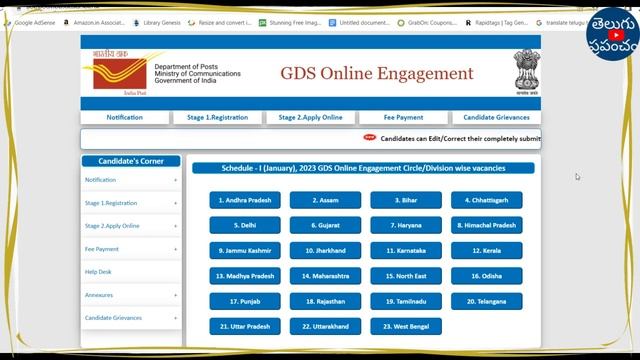Click Department of Posts text
The image size is (640, 360).
click(186, 67)
